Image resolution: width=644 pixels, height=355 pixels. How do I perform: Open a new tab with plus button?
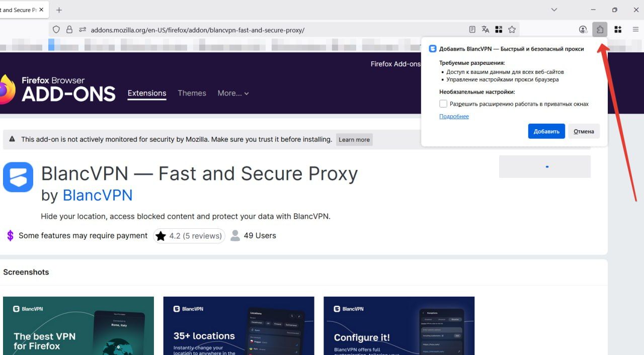point(59,10)
